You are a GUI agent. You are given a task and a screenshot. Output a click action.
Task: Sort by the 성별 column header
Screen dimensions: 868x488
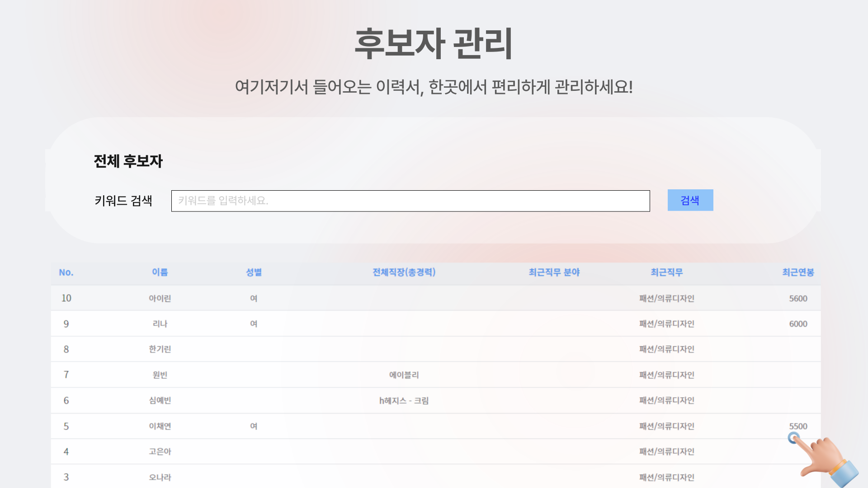(x=254, y=272)
